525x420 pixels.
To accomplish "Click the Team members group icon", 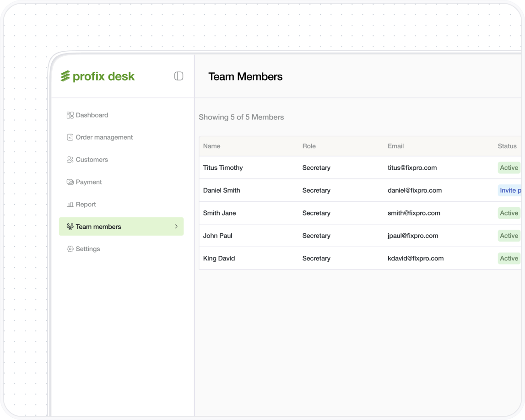I will 70,226.
